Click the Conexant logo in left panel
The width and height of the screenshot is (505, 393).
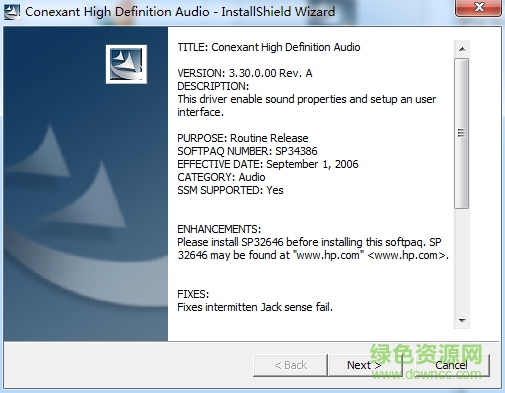click(x=126, y=64)
